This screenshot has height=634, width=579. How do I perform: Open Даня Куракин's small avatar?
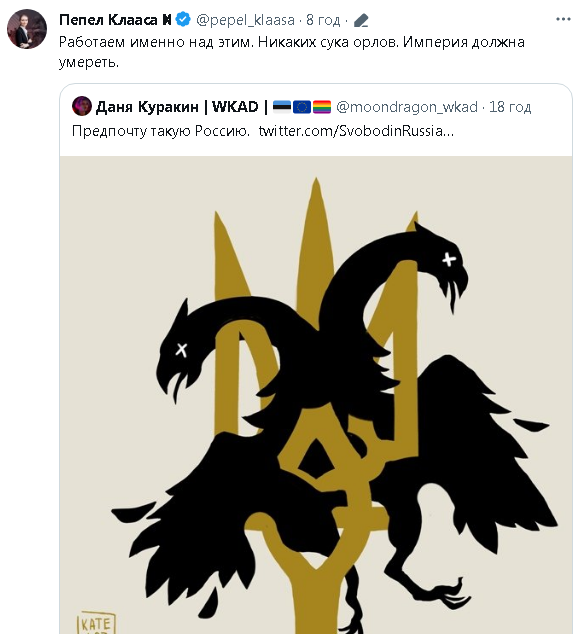coord(82,106)
